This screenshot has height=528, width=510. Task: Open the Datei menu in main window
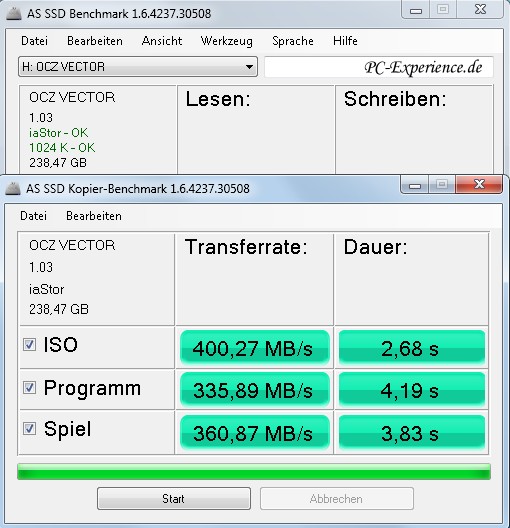[34, 41]
